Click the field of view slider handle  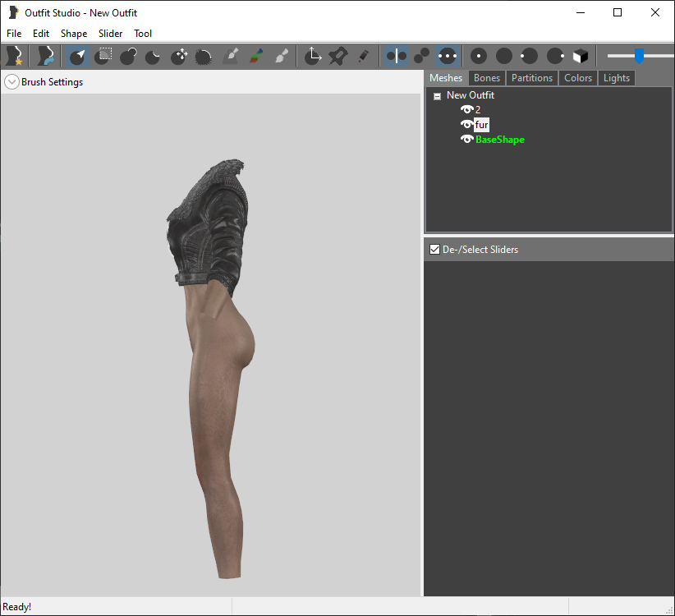(639, 56)
